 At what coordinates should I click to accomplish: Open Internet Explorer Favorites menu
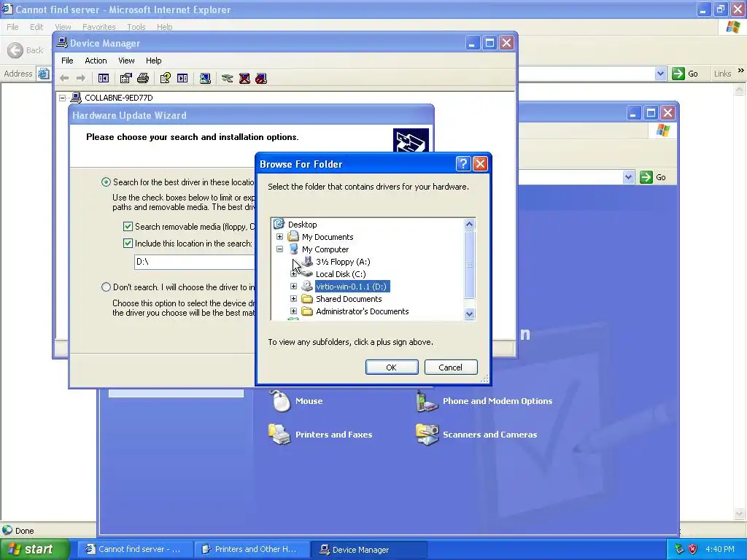click(99, 27)
